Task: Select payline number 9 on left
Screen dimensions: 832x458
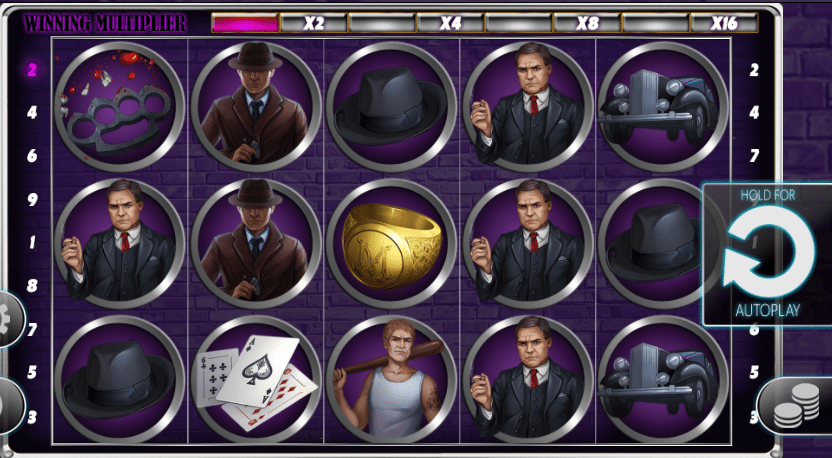Action: pos(32,200)
